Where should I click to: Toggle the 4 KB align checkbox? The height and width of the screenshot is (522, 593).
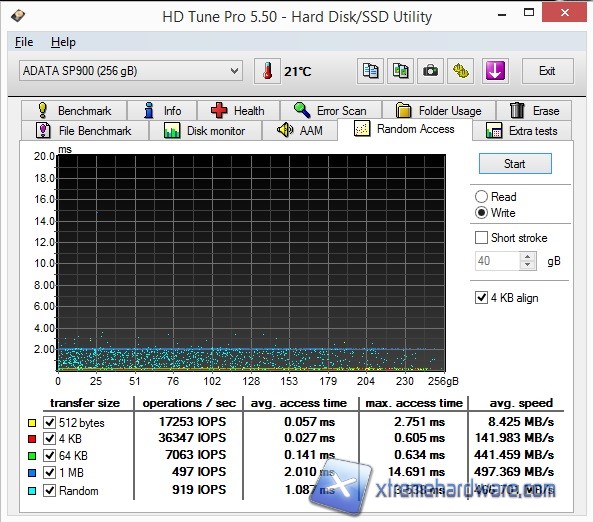481,298
